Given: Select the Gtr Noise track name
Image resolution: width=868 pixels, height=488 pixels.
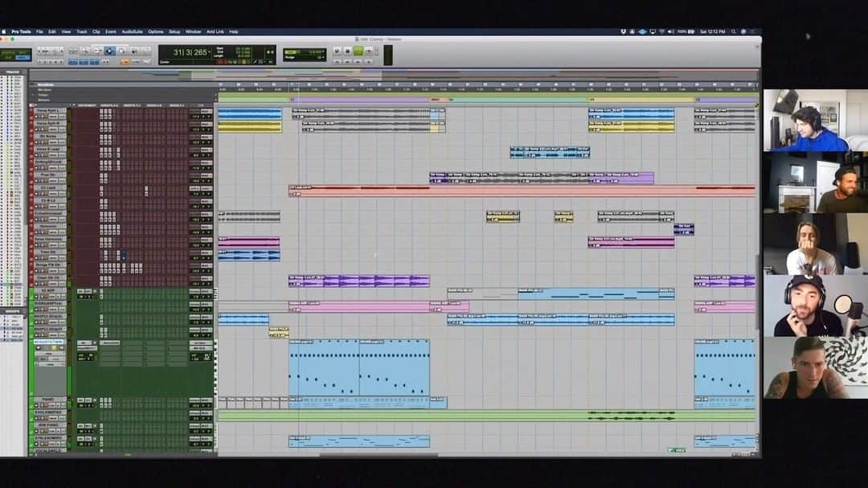Looking at the screenshot, I should 48,136.
